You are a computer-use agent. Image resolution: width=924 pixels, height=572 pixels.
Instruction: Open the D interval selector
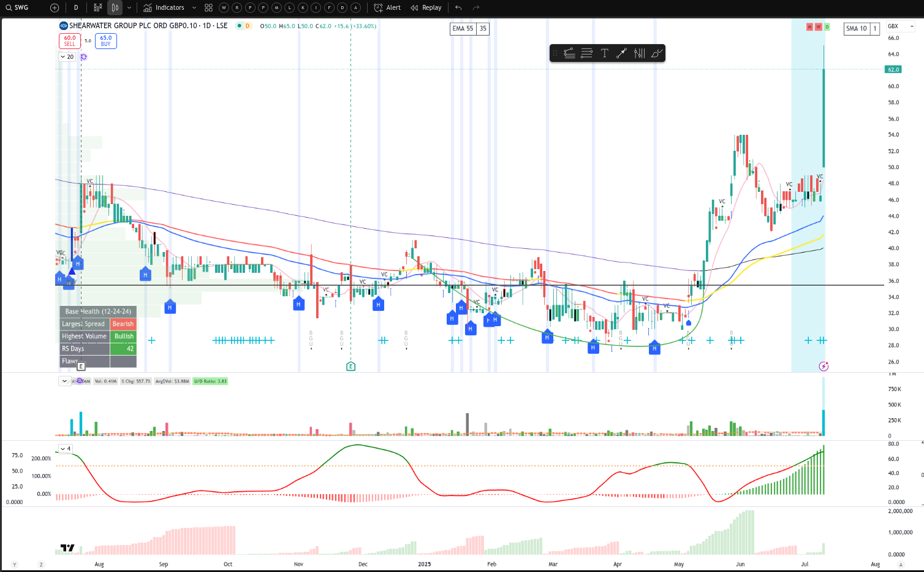pos(76,7)
